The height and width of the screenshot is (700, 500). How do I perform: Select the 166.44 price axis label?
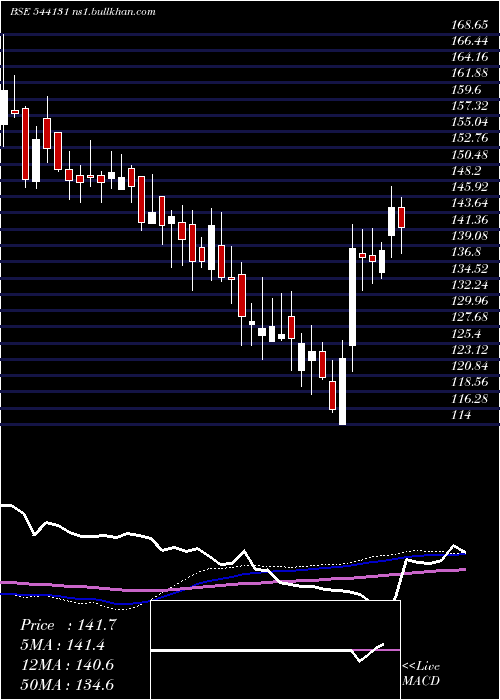[470, 41]
